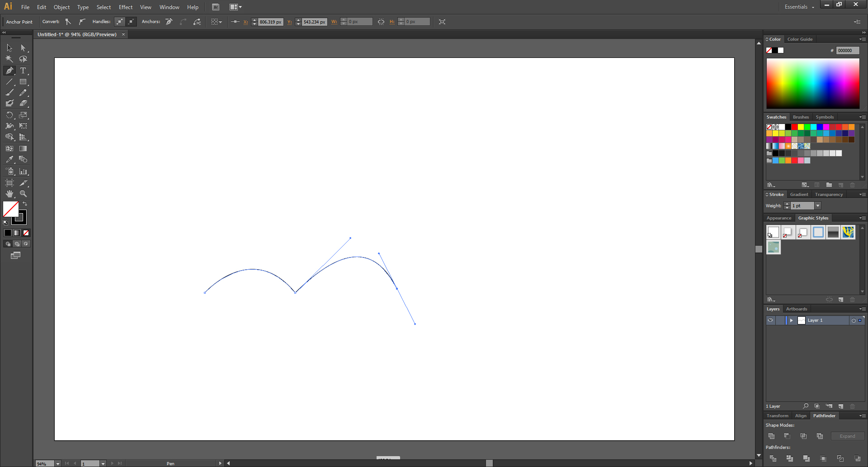868x467 pixels.
Task: Click Layer 1 target circle
Action: (x=854, y=320)
